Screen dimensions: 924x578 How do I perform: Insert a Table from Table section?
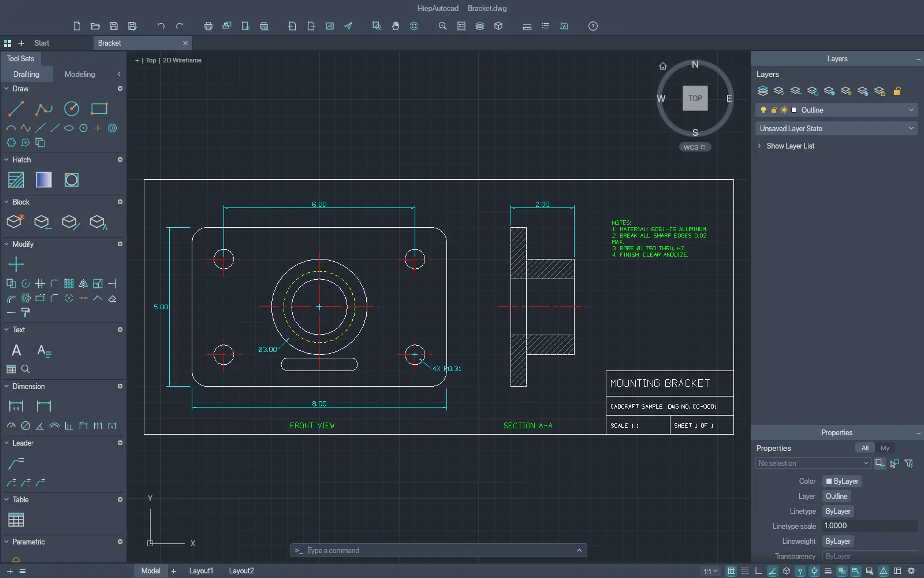[16, 520]
